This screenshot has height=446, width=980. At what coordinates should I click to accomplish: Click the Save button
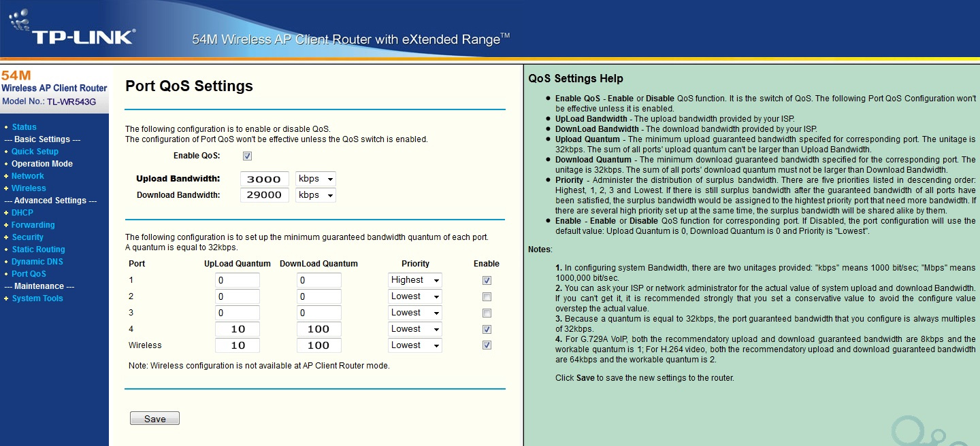[x=154, y=419]
